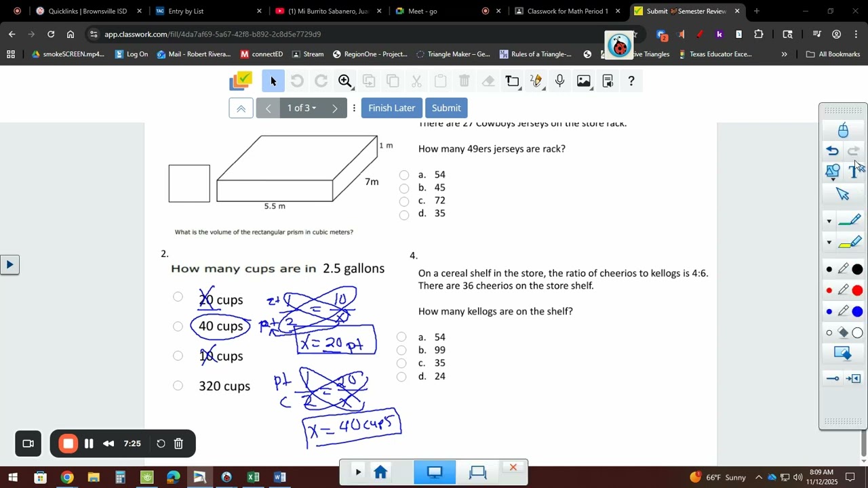Click the home icon in bottom floating bar
This screenshot has height=488, width=868.
tap(380, 472)
